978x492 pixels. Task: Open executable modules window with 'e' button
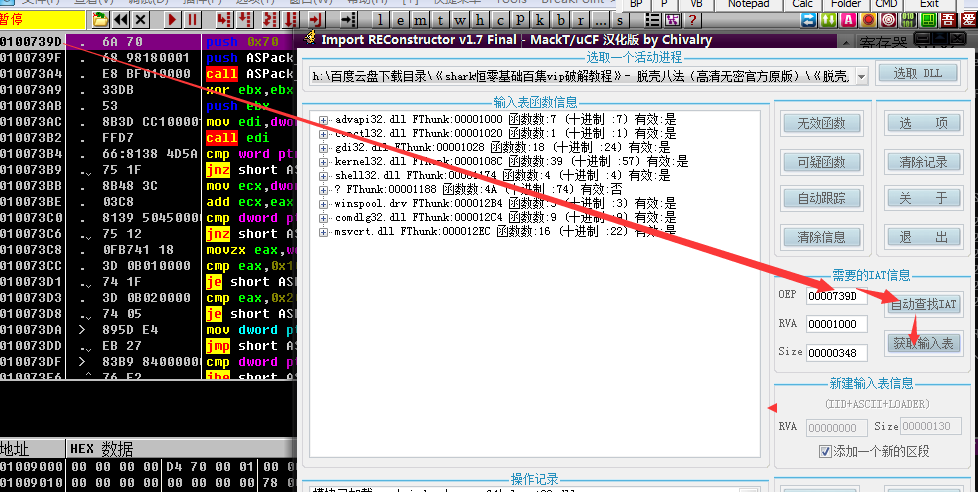coord(401,19)
